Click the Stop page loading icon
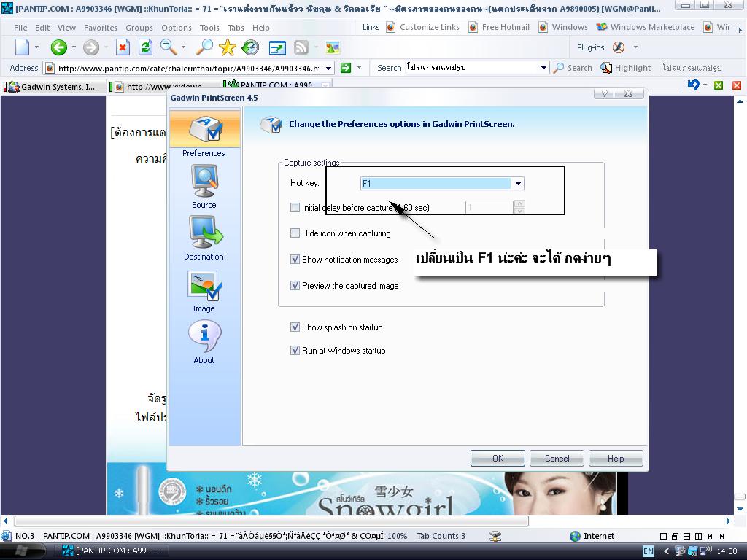Viewport: 747px width, 560px height. (x=123, y=47)
